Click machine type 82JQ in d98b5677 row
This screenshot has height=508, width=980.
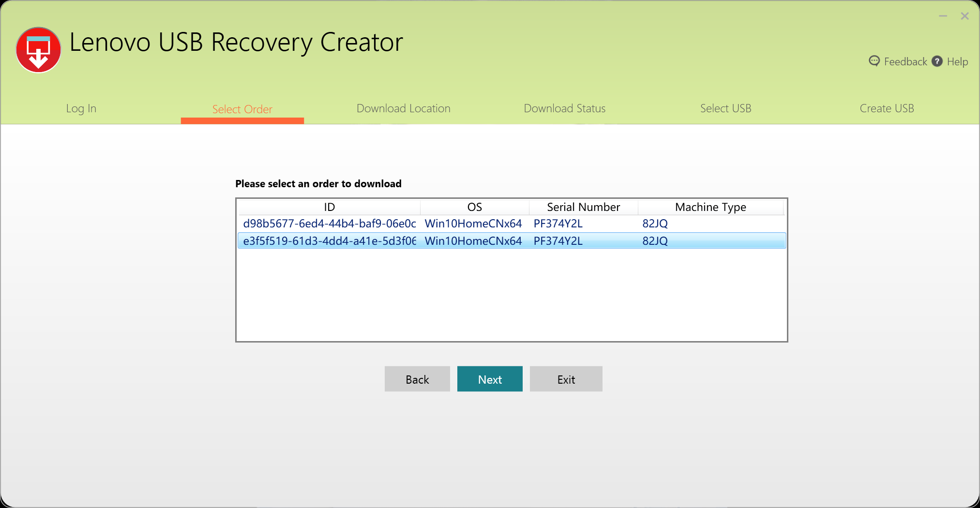(x=655, y=224)
